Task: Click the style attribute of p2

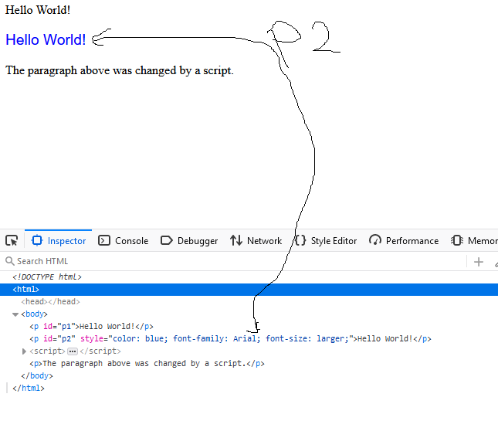Action: (x=217, y=338)
